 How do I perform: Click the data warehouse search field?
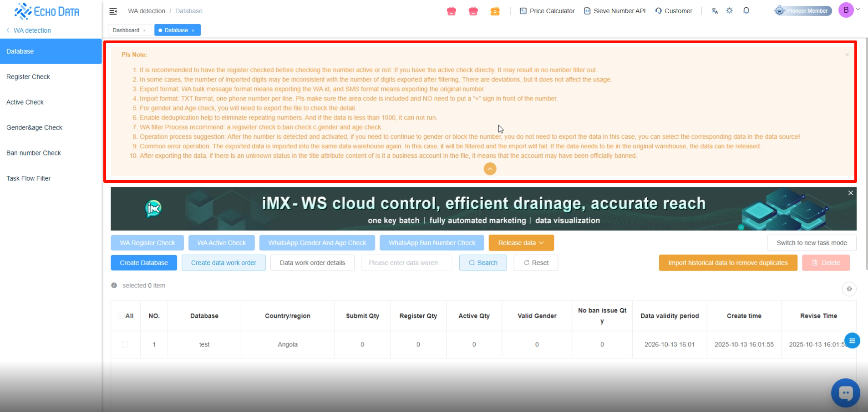coord(406,263)
